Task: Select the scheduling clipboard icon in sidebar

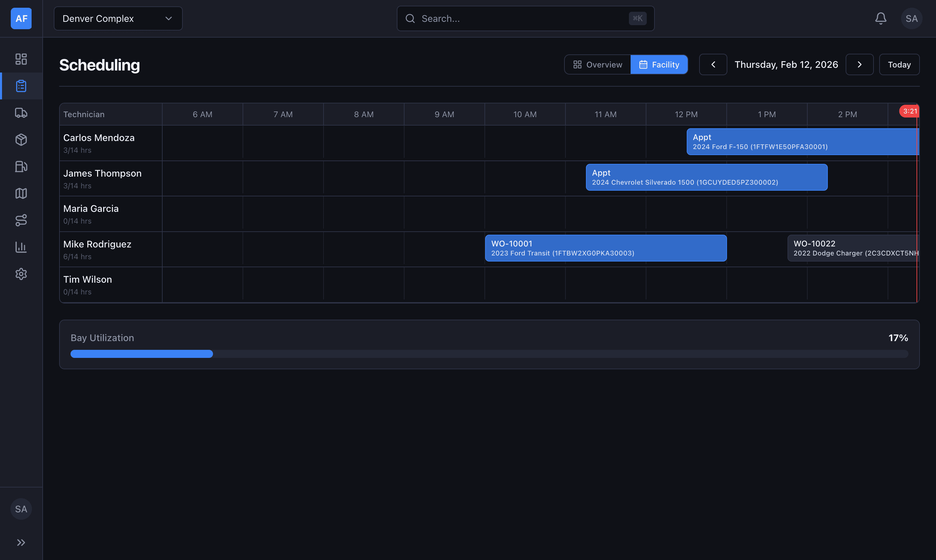Action: point(21,86)
